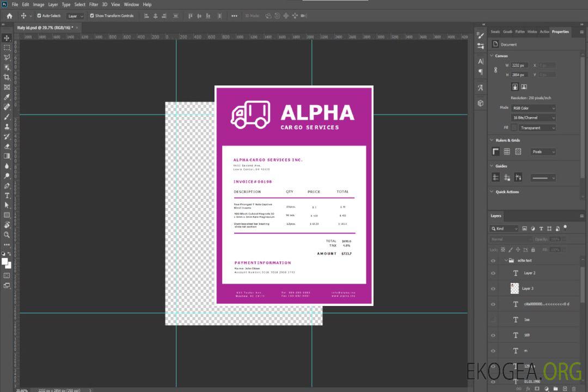This screenshot has height=392, width=588.
Task: Select the Clone Stamp tool
Action: (x=7, y=127)
